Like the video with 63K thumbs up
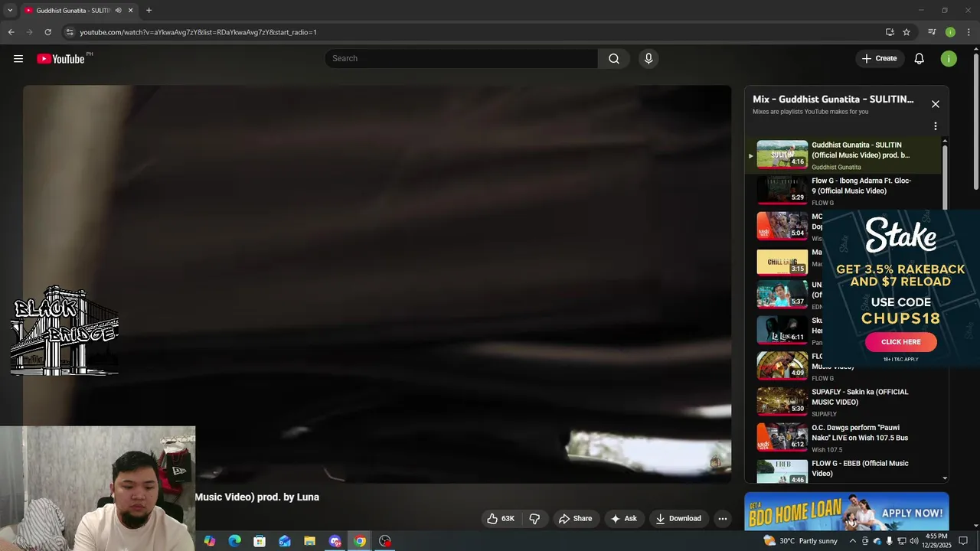This screenshot has height=551, width=980. coord(501,519)
